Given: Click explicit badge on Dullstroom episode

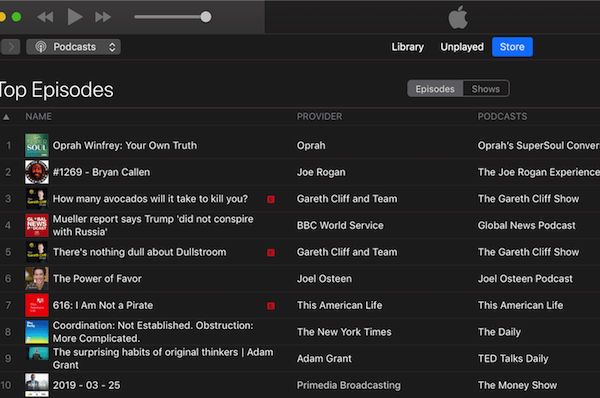Looking at the screenshot, I should point(271,253).
